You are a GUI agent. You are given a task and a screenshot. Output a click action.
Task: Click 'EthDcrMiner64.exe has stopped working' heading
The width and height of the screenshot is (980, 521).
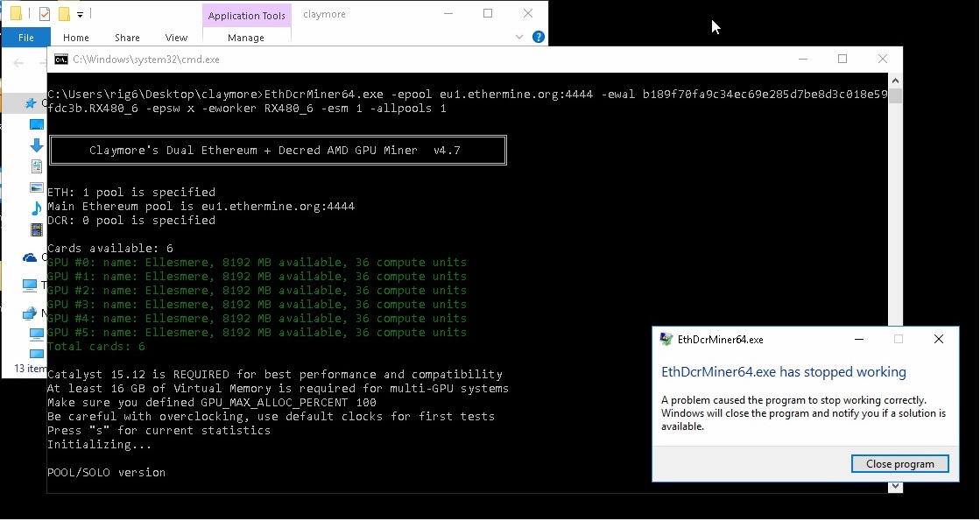[x=783, y=371]
